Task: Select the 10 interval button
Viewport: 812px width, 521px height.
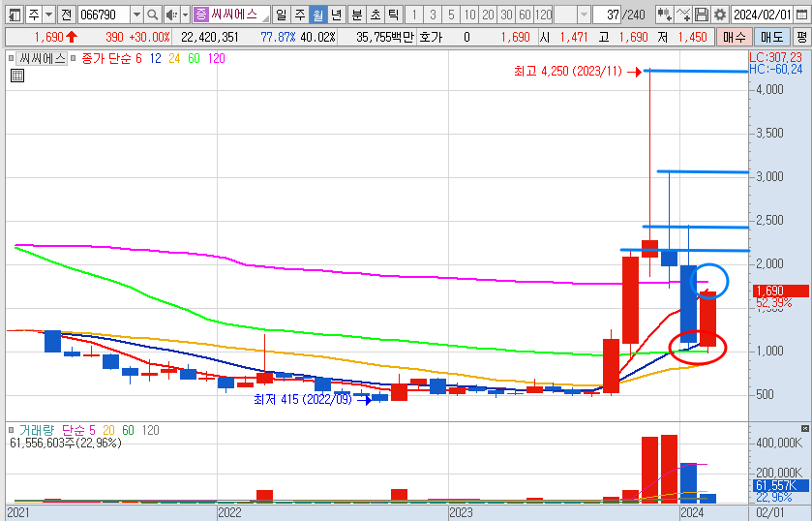Action: coord(469,15)
